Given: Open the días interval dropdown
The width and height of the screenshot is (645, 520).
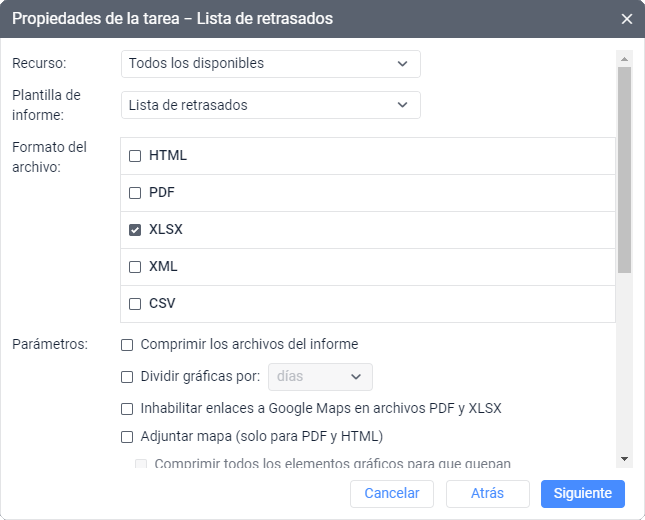Looking at the screenshot, I should 320,377.
